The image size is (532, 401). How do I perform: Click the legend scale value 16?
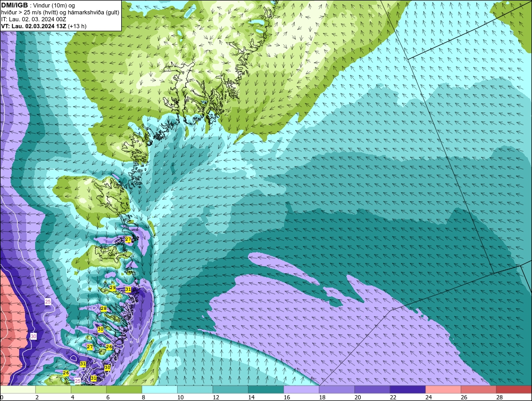[x=287, y=397]
